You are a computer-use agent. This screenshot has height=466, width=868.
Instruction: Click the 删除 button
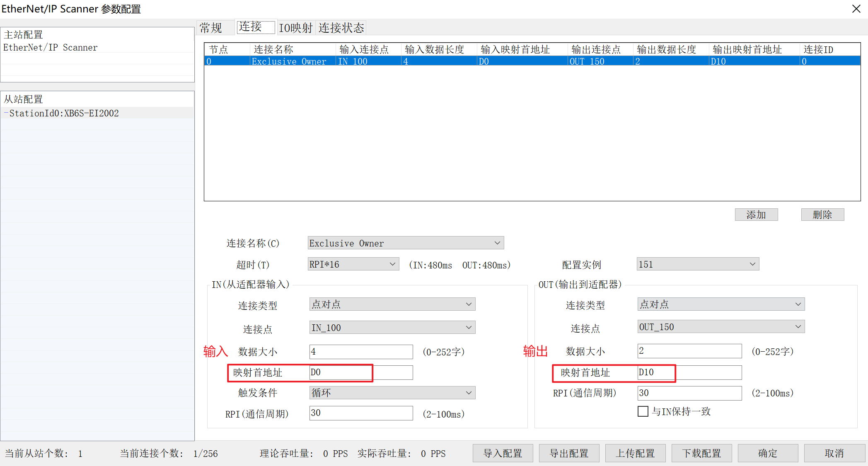(x=822, y=215)
